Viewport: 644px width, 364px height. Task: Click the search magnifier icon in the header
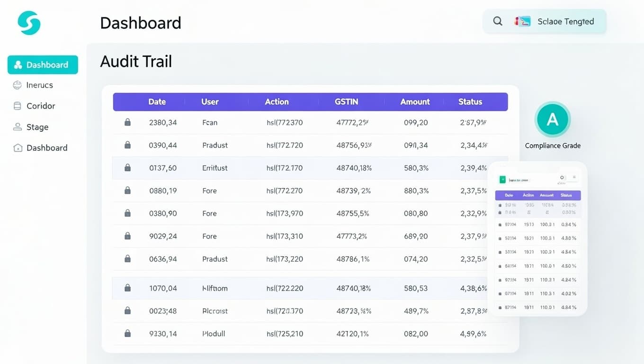498,21
